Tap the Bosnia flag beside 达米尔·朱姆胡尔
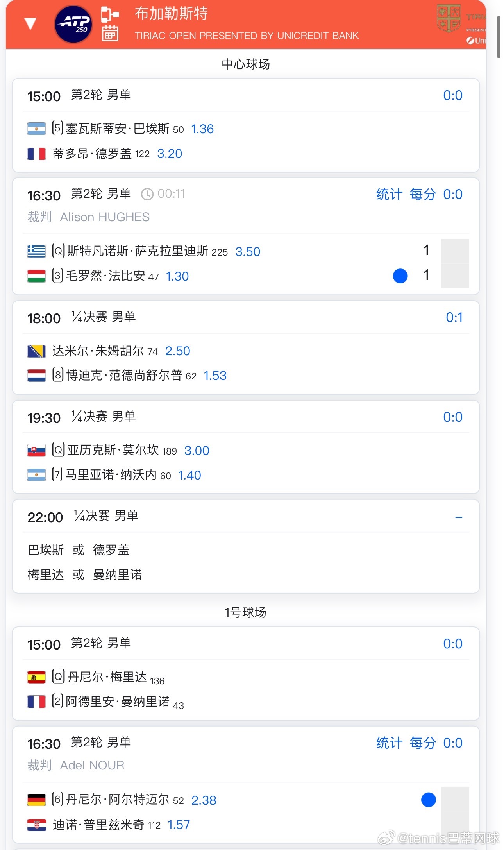This screenshot has width=504, height=850. point(36,351)
